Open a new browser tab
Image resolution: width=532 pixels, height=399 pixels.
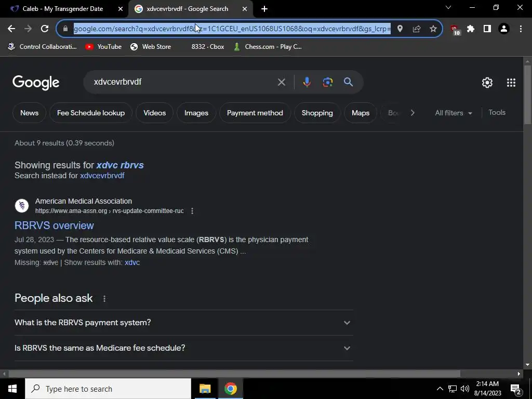click(x=264, y=9)
